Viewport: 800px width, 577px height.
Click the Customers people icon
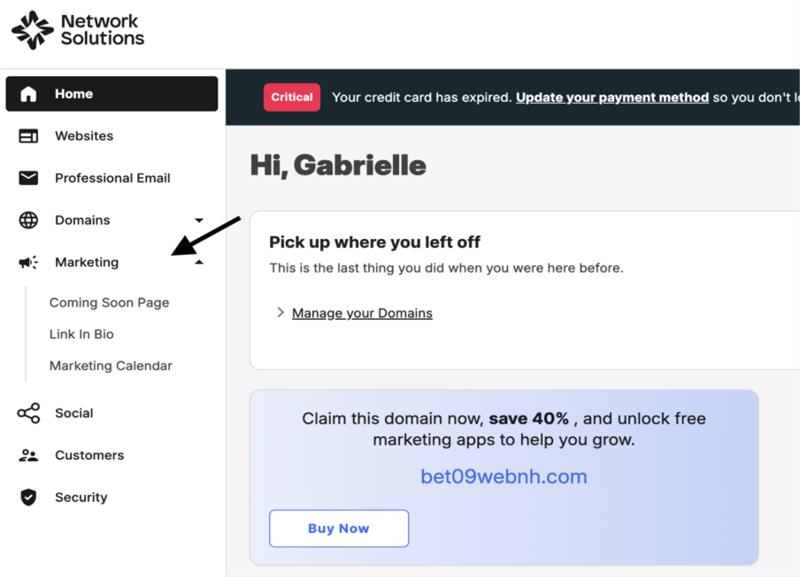(28, 455)
